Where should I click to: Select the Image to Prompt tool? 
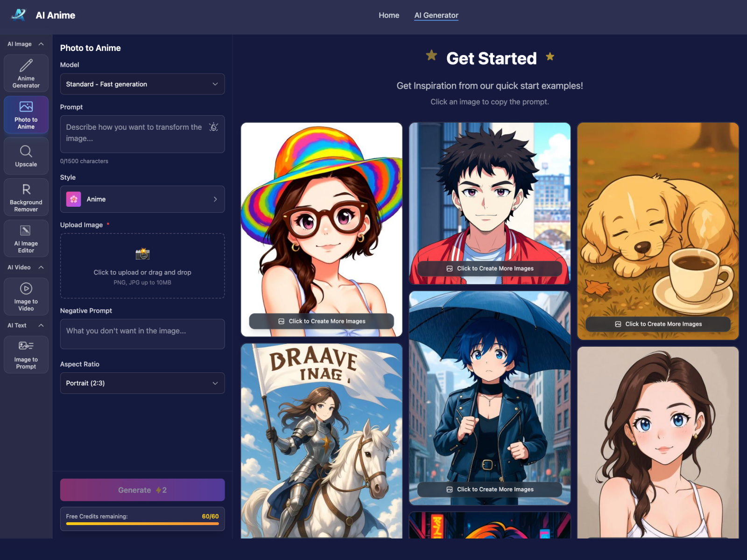coord(26,355)
